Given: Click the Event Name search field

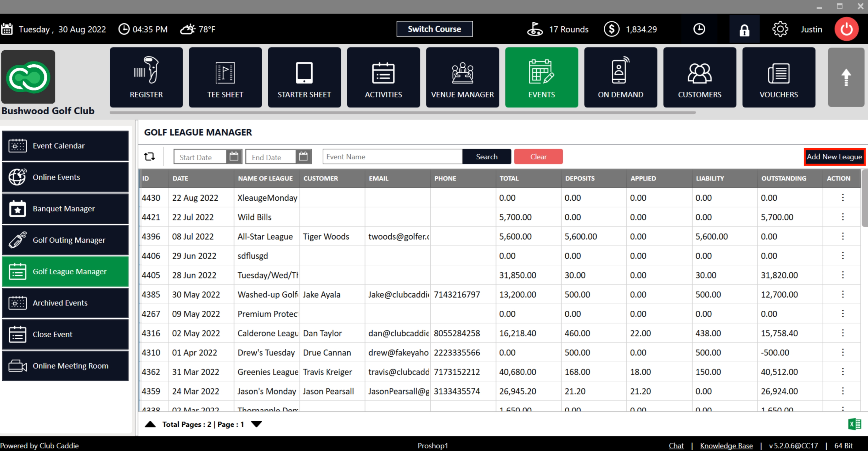Looking at the screenshot, I should pyautogui.click(x=392, y=157).
